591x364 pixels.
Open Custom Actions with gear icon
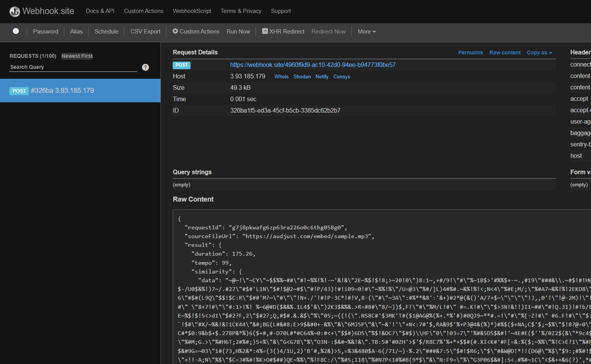196,32
